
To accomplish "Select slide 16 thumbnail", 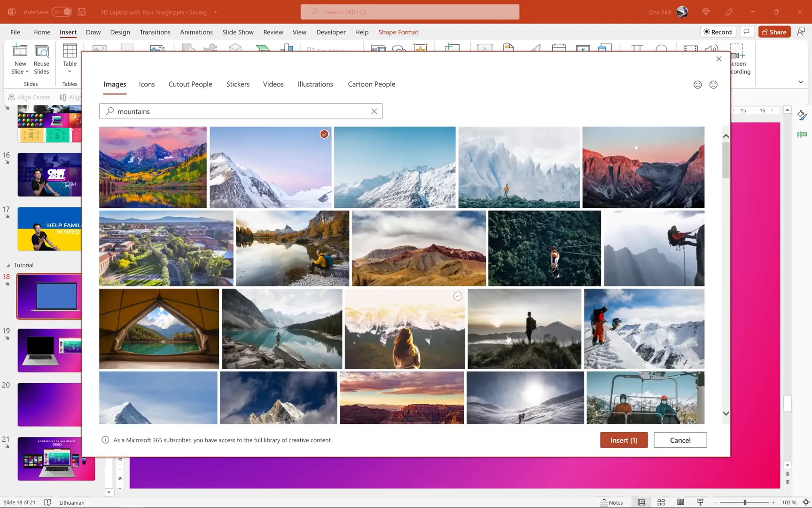I will (49, 175).
